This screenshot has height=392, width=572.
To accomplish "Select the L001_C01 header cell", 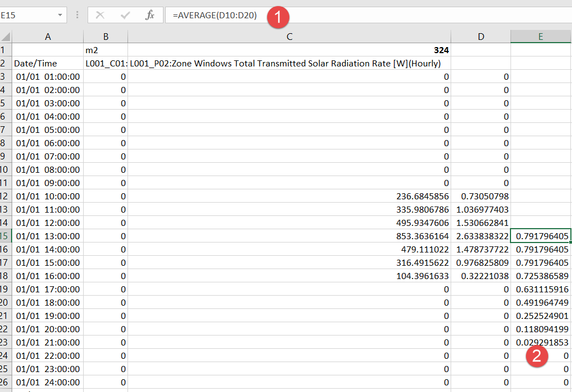I will click(x=106, y=63).
